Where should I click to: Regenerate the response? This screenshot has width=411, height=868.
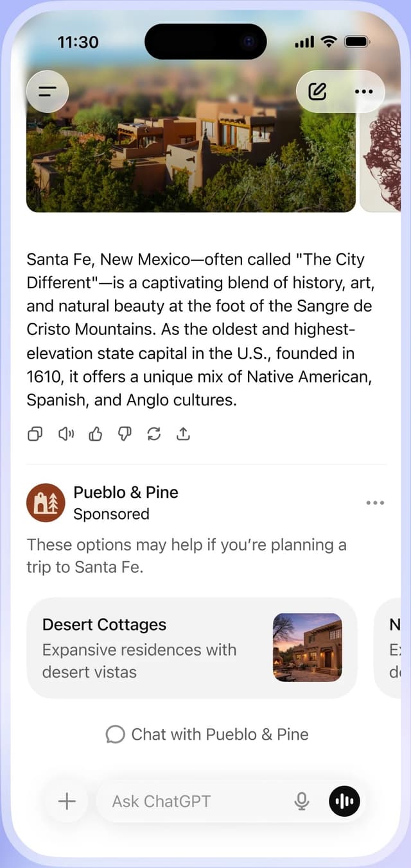[x=153, y=434]
